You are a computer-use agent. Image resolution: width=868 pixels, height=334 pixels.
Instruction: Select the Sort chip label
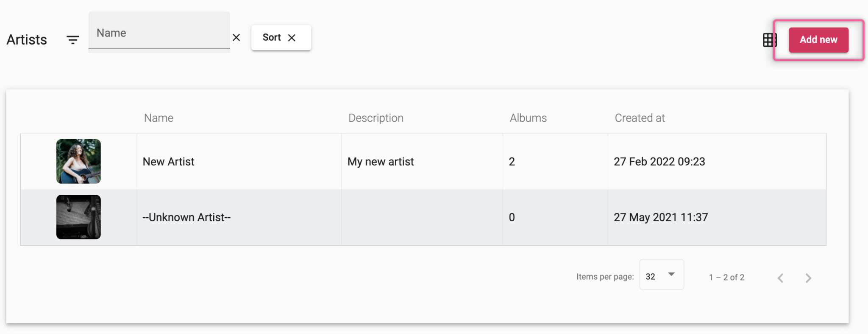(272, 37)
